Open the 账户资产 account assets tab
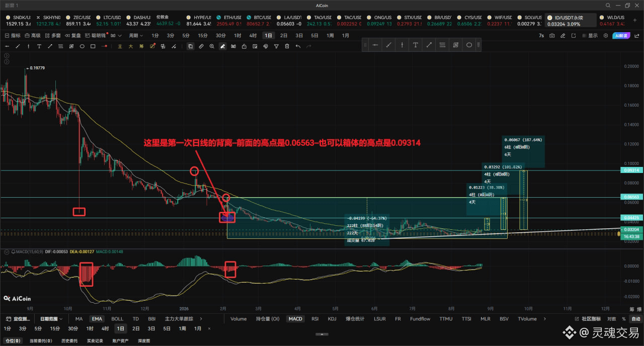This screenshot has width=644, height=346. click(x=120, y=341)
